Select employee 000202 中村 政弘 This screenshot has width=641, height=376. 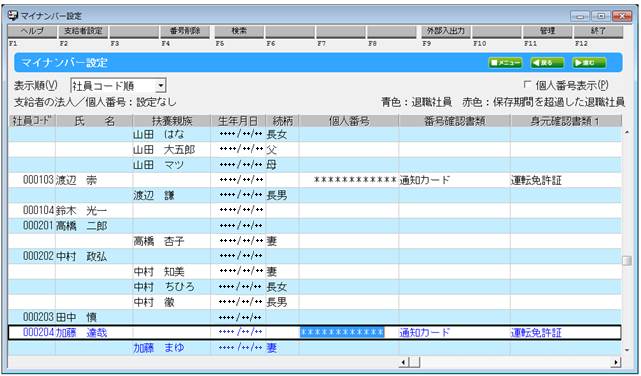point(315,256)
